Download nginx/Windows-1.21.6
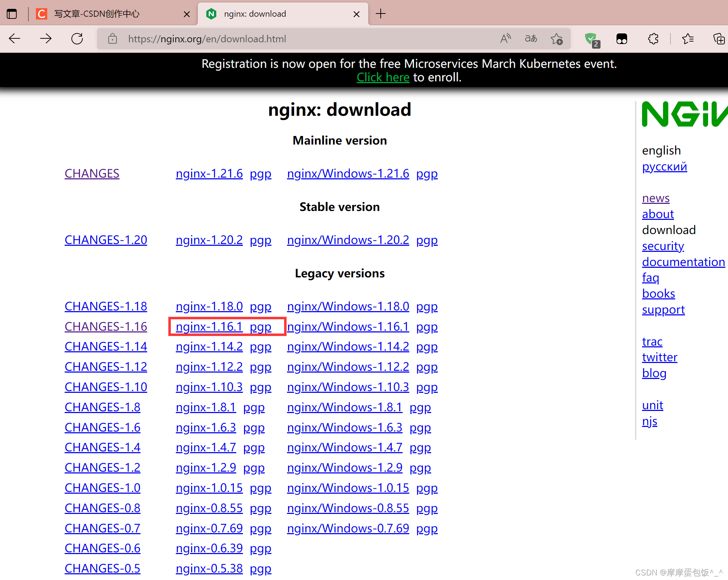Viewport: 728px width, 580px height. (x=348, y=173)
